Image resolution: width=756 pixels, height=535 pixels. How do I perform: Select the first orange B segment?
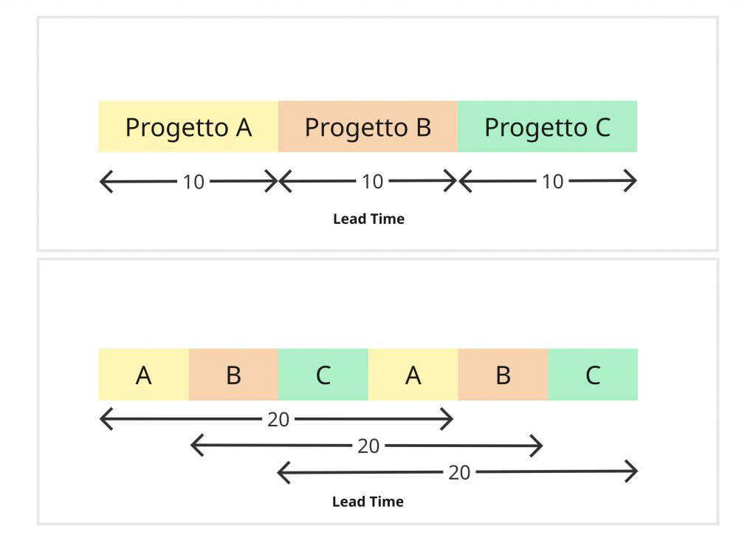tap(233, 375)
